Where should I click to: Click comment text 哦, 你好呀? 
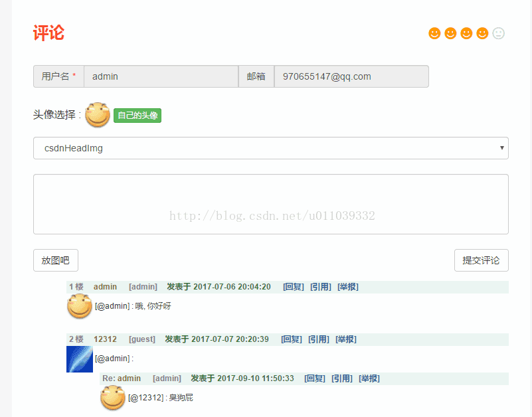click(x=153, y=306)
